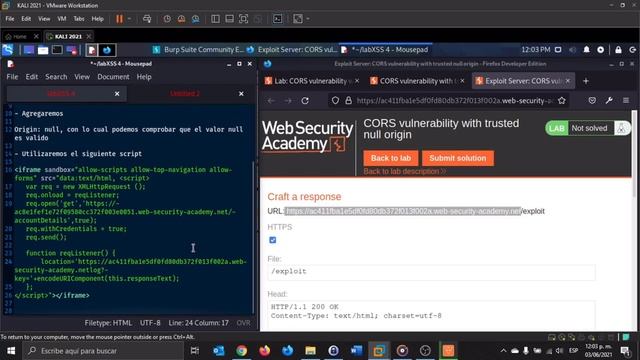Reload the Firefox page

coord(305,100)
